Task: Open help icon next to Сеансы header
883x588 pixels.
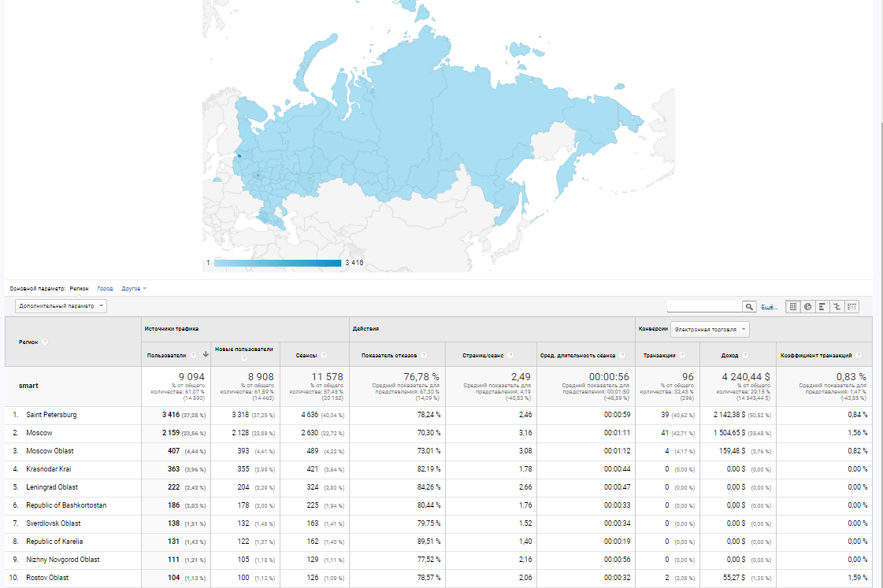Action: pos(324,355)
